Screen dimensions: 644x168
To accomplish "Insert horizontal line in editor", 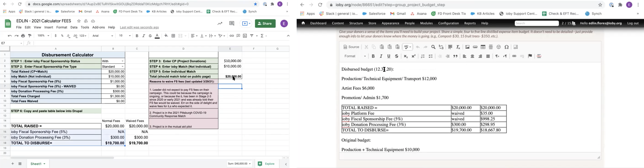I will click(x=491, y=47).
